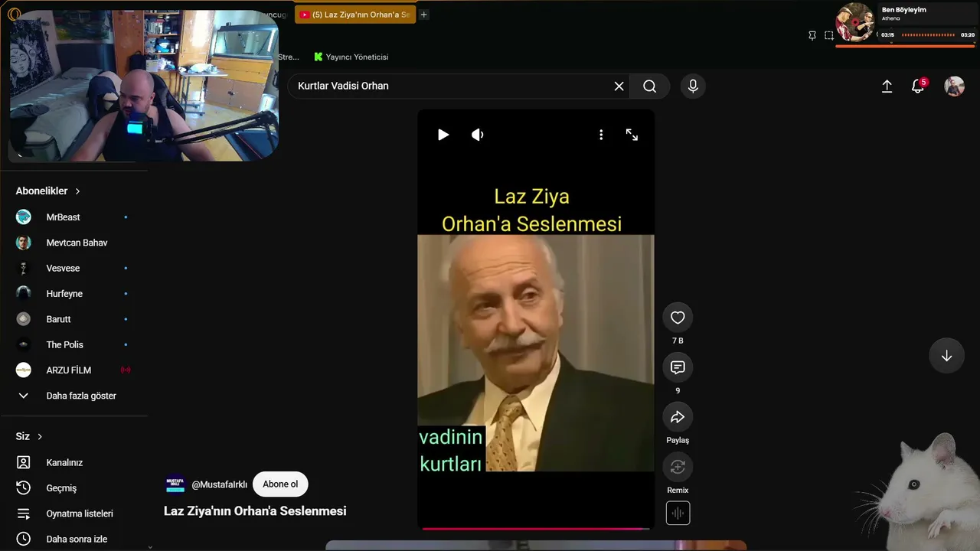The image size is (980, 551).
Task: Click the MustafaIrklı channel avatar
Action: pyautogui.click(x=175, y=484)
